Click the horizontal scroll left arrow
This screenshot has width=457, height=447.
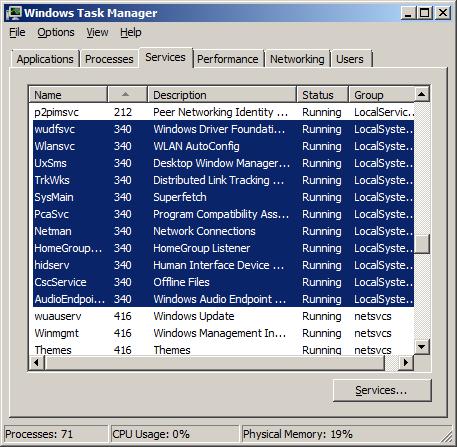click(x=36, y=362)
